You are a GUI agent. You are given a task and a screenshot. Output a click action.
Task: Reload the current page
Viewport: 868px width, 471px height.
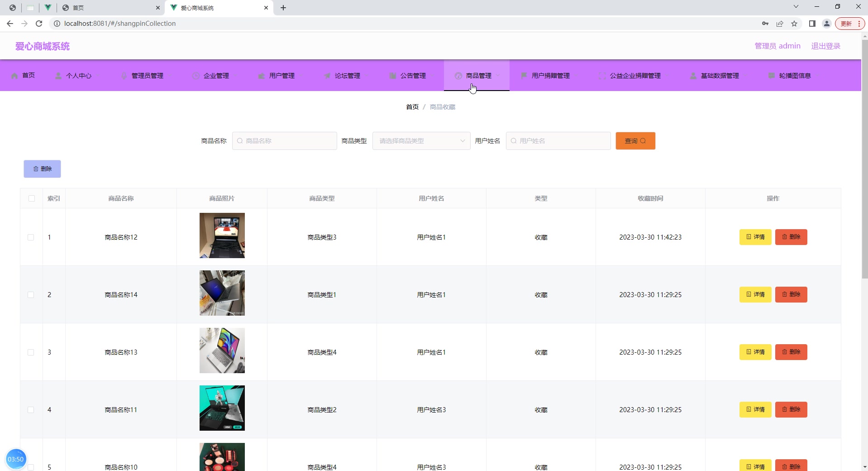click(39, 24)
